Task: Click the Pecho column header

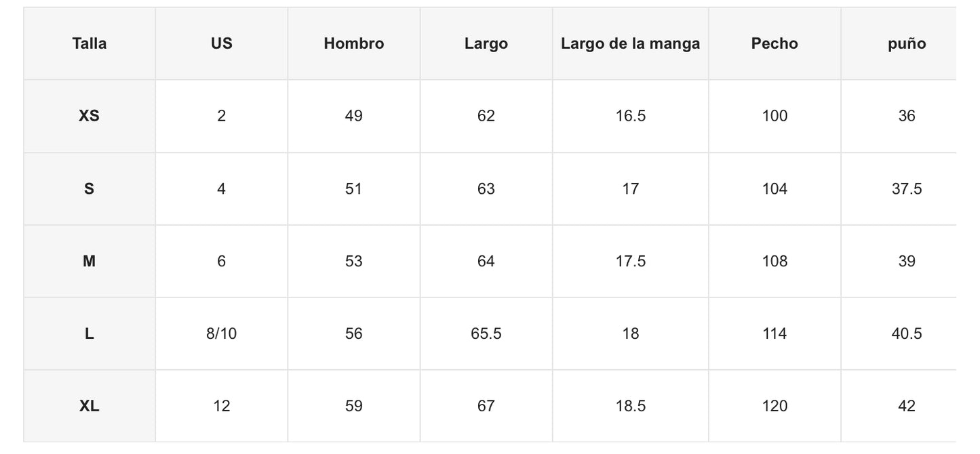Action: (775, 43)
